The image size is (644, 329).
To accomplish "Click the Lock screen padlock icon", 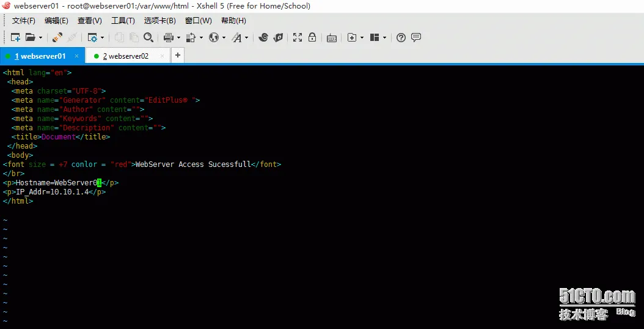I will click(312, 37).
